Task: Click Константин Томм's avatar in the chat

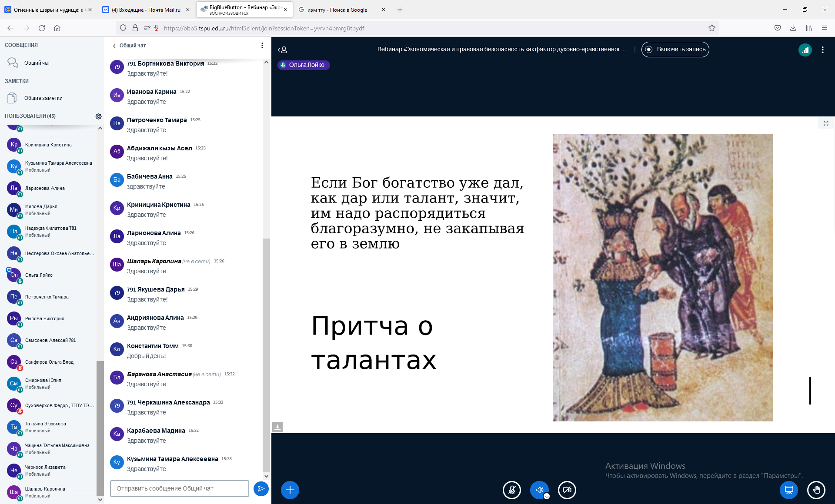Action: coord(117,349)
